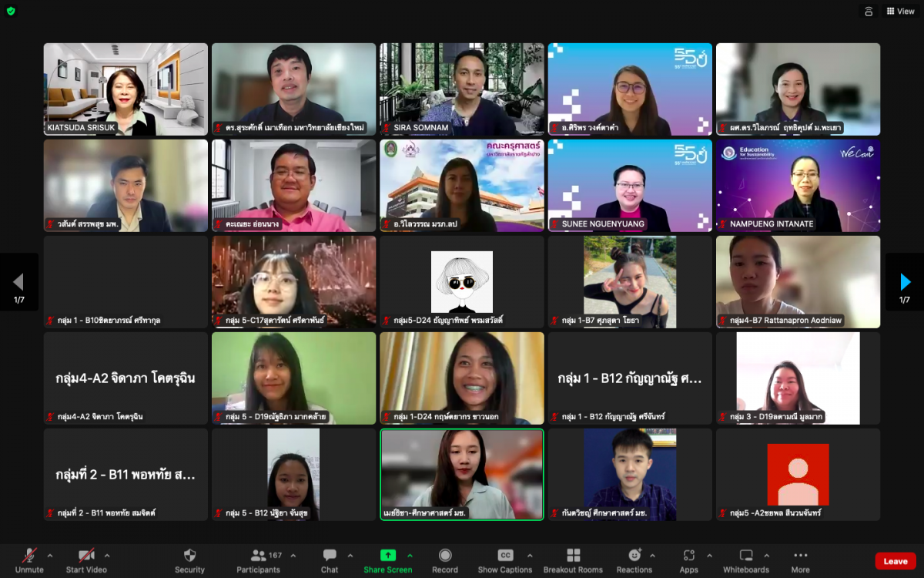The width and height of the screenshot is (924, 578).
Task: Select the pink-shirt man's video tile
Action: coord(293,186)
